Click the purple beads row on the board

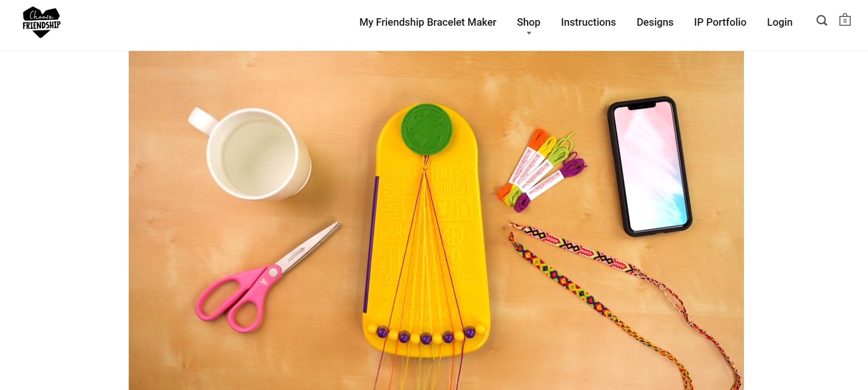[x=426, y=336]
